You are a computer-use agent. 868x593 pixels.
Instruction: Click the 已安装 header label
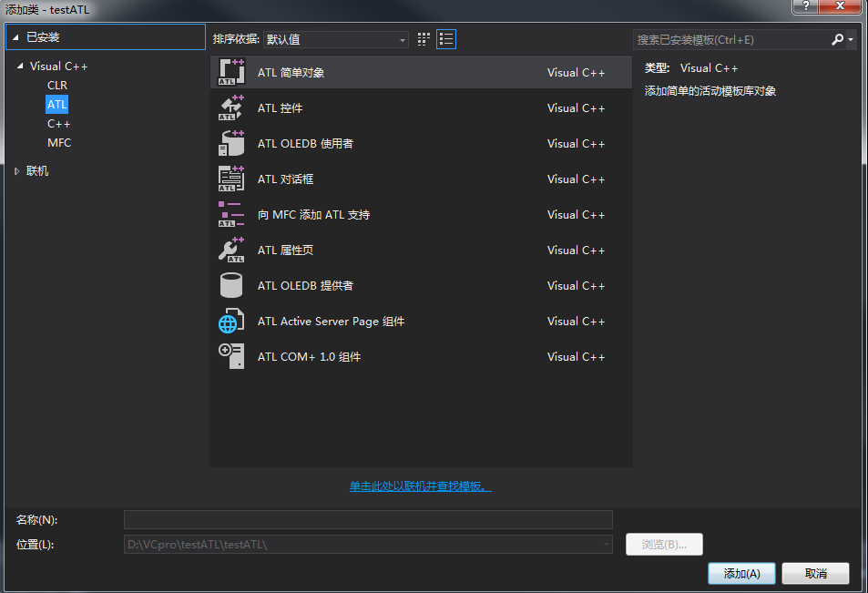(43, 37)
